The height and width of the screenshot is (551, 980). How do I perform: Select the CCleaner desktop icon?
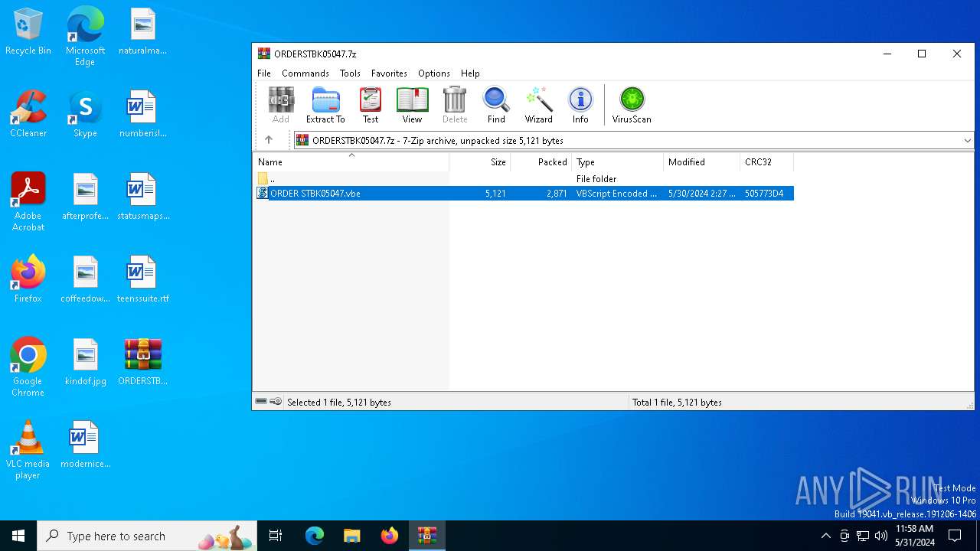(x=28, y=115)
